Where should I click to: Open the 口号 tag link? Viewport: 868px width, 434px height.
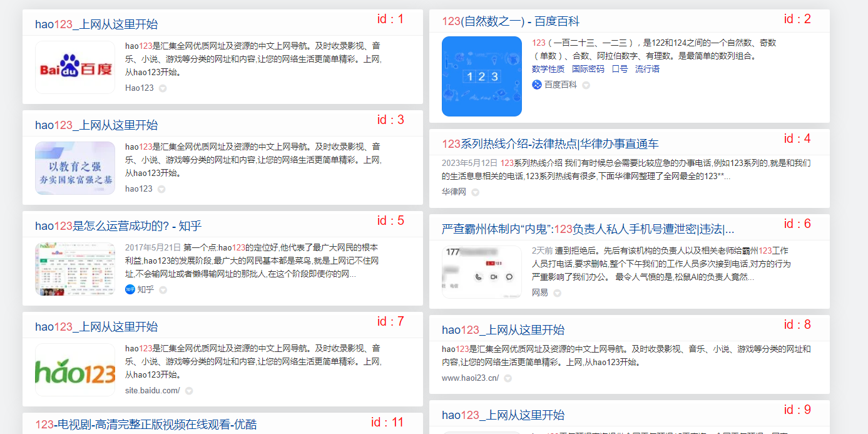click(x=620, y=69)
